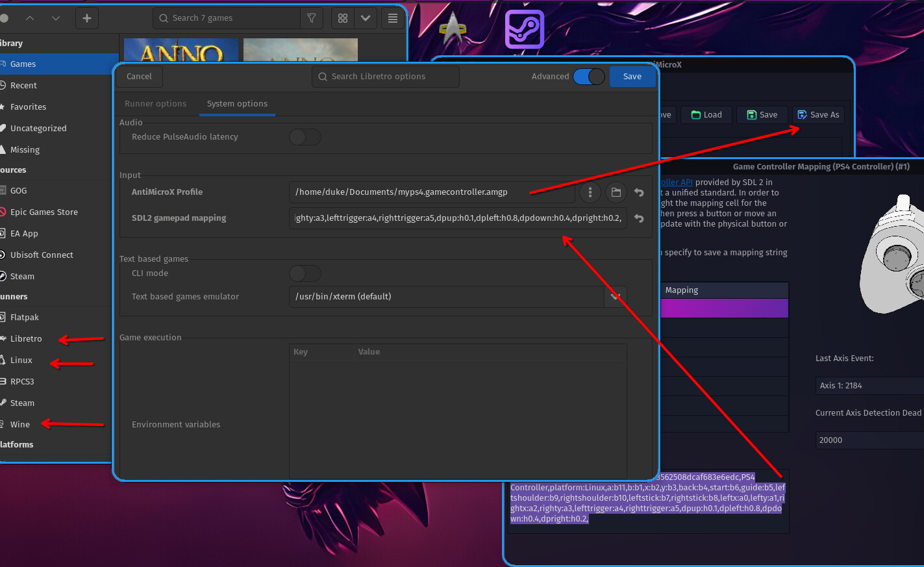The image size is (924, 567).
Task: Toggle CLI mode on
Action: click(305, 273)
